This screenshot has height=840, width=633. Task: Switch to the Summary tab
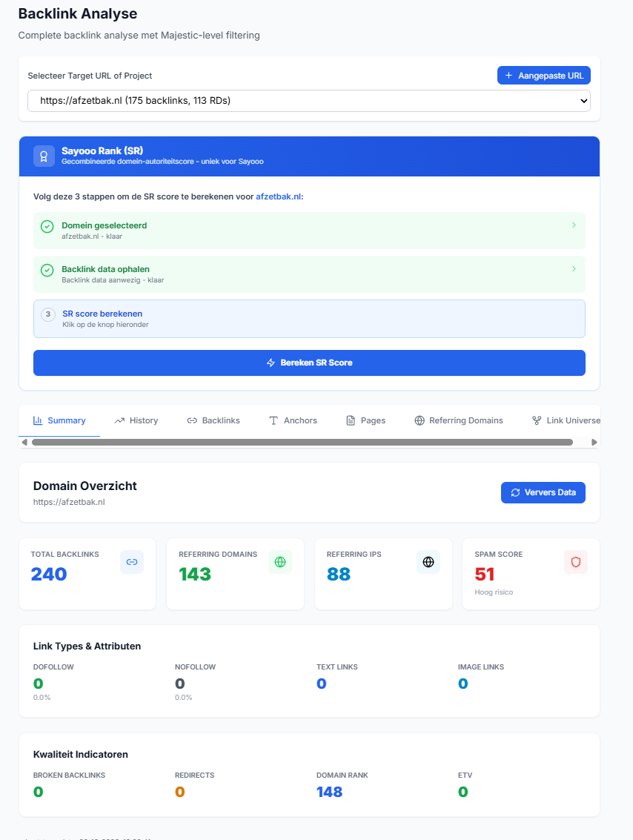[x=59, y=420]
